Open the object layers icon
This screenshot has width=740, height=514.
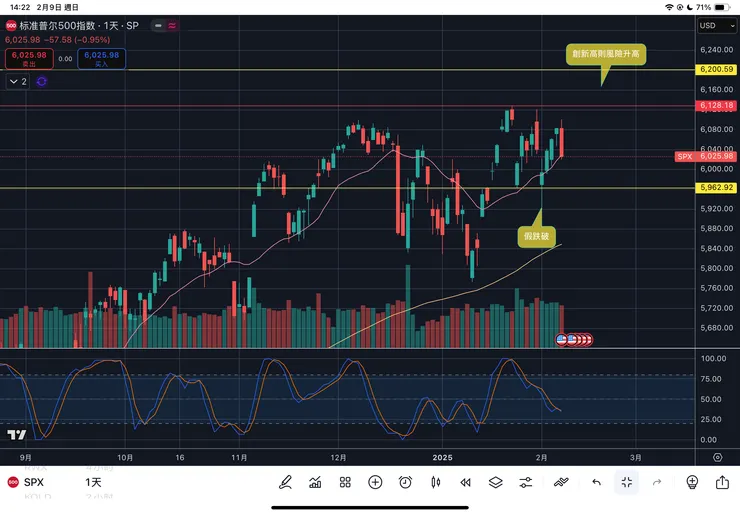pos(495,482)
